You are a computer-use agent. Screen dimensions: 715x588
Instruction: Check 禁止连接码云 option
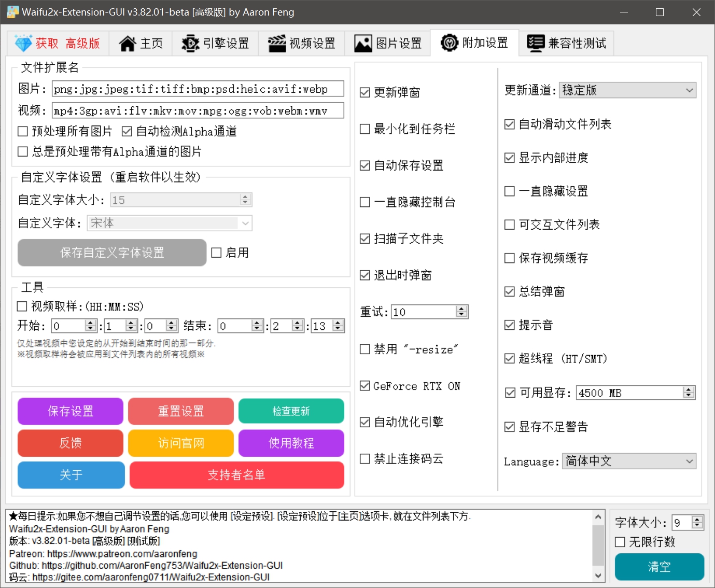tap(402, 459)
